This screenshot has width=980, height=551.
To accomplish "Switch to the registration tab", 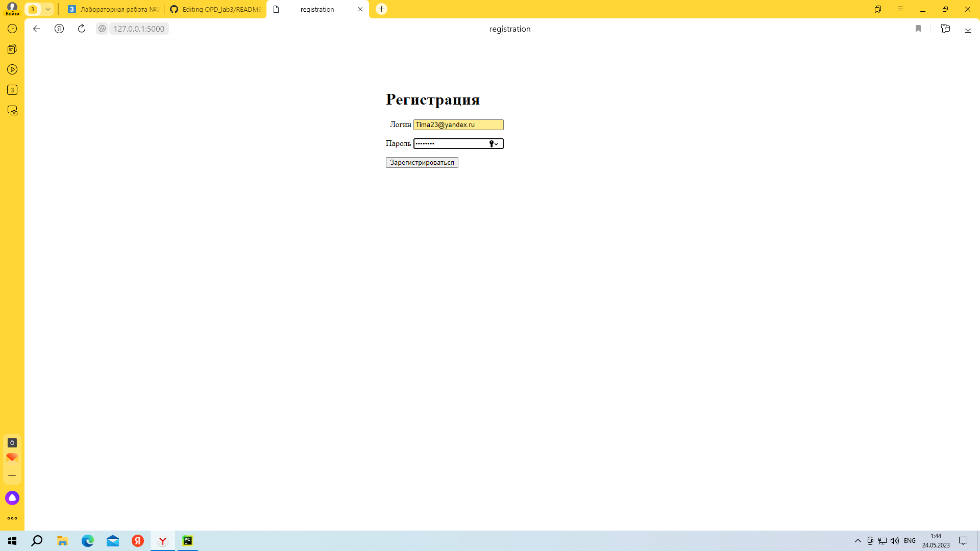I will pos(316,9).
